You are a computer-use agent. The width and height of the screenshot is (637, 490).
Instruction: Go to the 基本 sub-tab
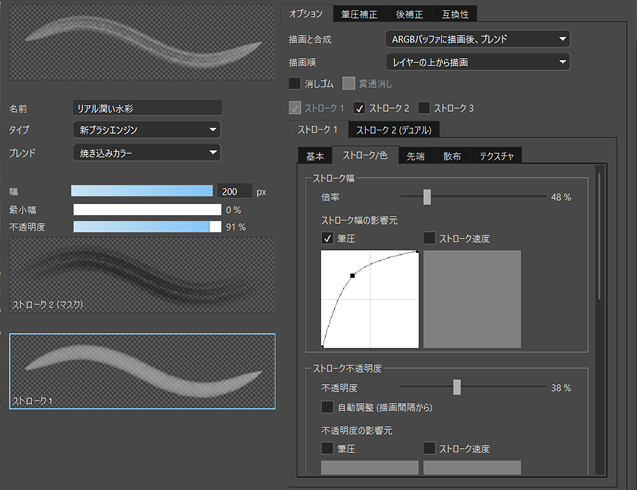tap(314, 156)
